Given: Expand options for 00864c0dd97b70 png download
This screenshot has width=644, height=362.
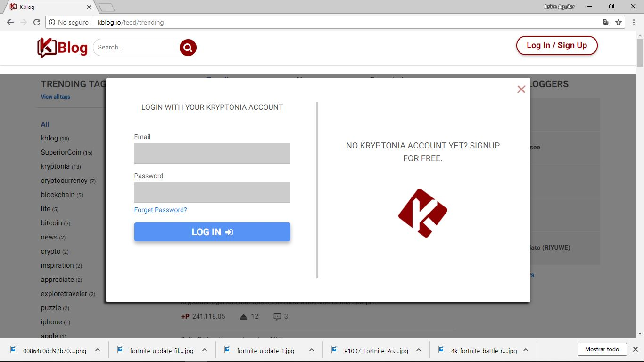Looking at the screenshot, I should point(98,350).
